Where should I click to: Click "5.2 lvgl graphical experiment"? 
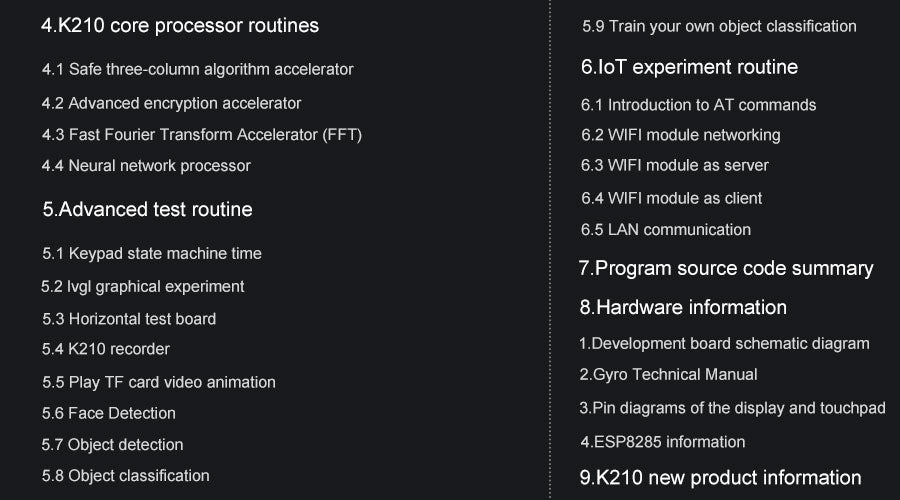[x=142, y=287]
